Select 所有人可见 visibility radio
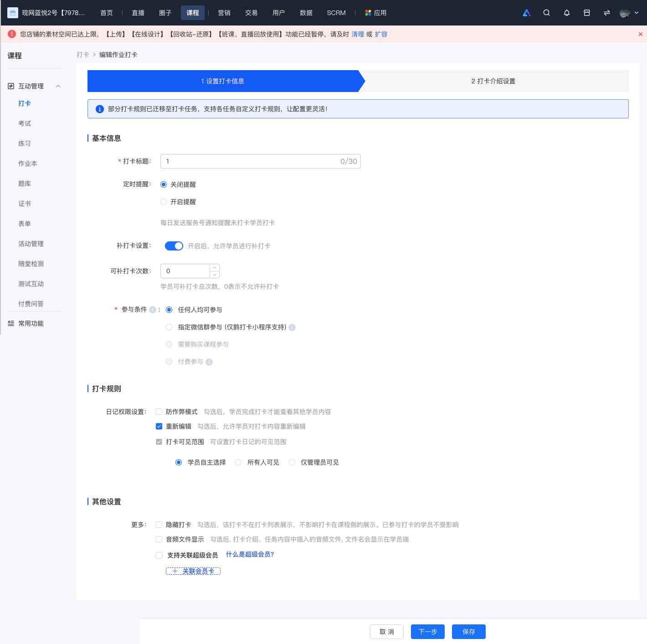Viewport: 647px width, 644px height. [x=238, y=462]
